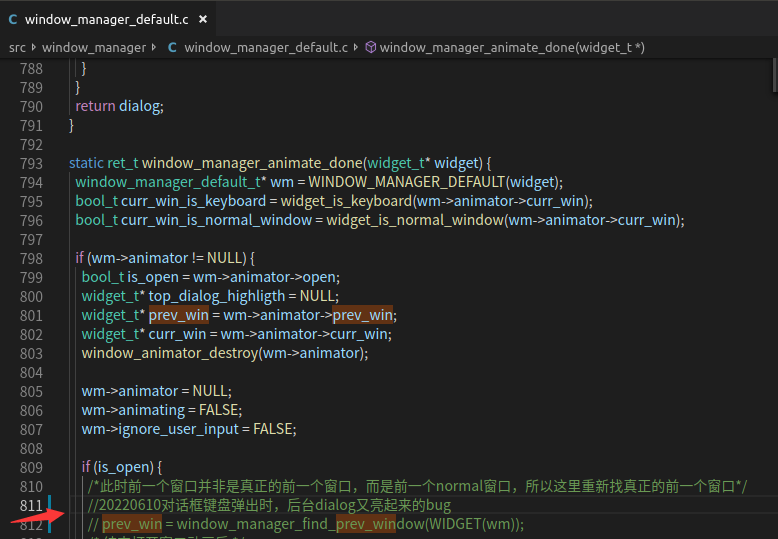The height and width of the screenshot is (539, 778).
Task: Click the cube symbol icon in breadcrumb
Action: (371, 47)
